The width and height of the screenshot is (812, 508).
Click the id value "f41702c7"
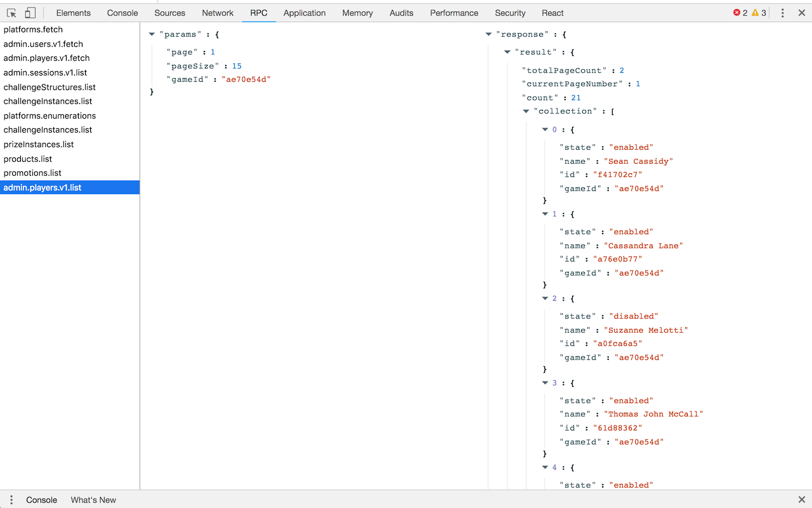617,175
